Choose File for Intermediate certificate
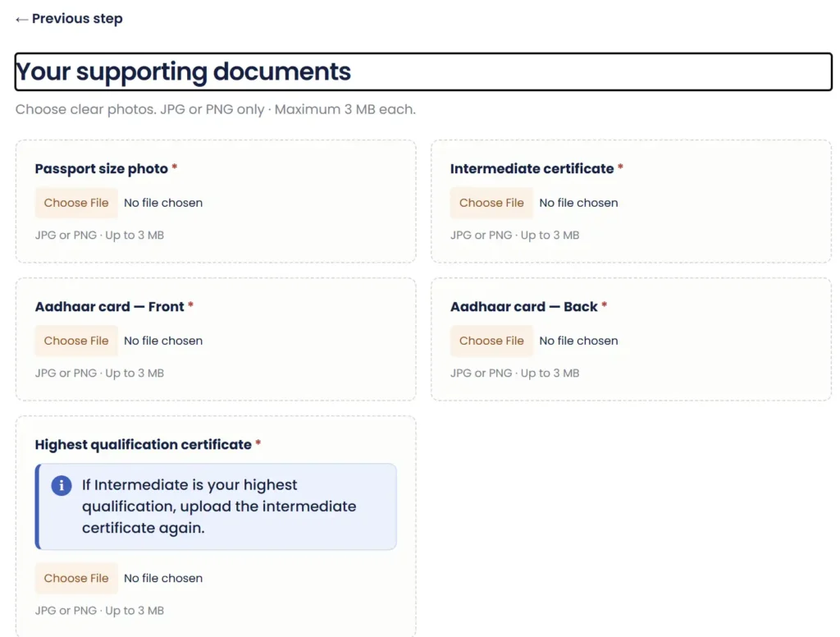Viewport: 840px width, 637px height. tap(491, 203)
